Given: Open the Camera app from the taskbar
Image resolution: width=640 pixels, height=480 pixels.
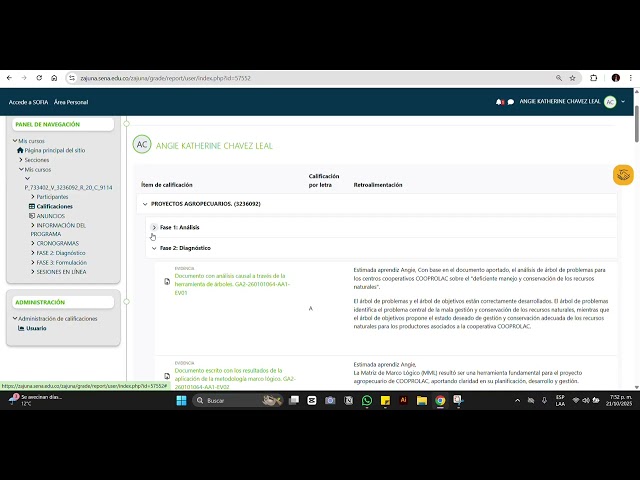Looking at the screenshot, I should [x=330, y=400].
